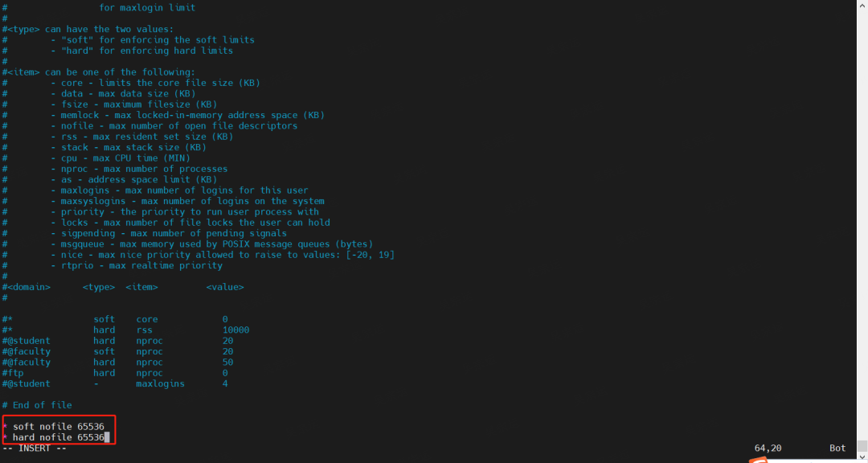Click the '# End of file' comment

click(x=37, y=405)
